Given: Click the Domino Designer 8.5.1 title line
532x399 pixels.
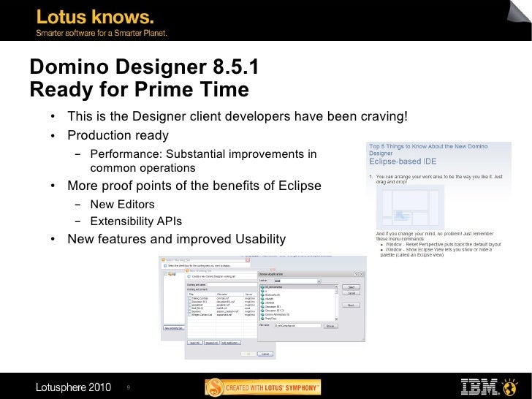Looking at the screenshot, I should tap(144, 66).
